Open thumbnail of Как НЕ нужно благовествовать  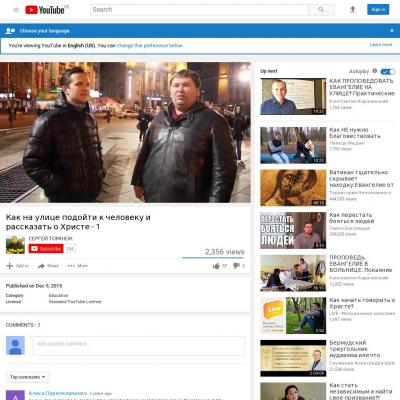click(293, 145)
